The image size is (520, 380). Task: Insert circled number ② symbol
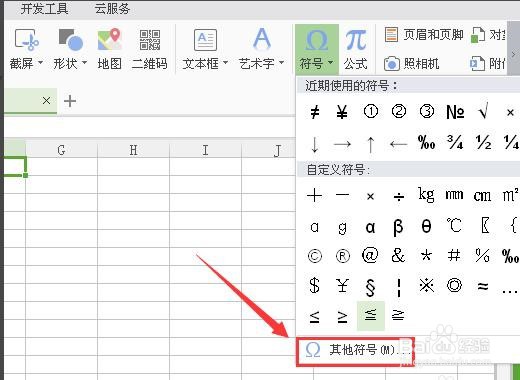click(399, 112)
